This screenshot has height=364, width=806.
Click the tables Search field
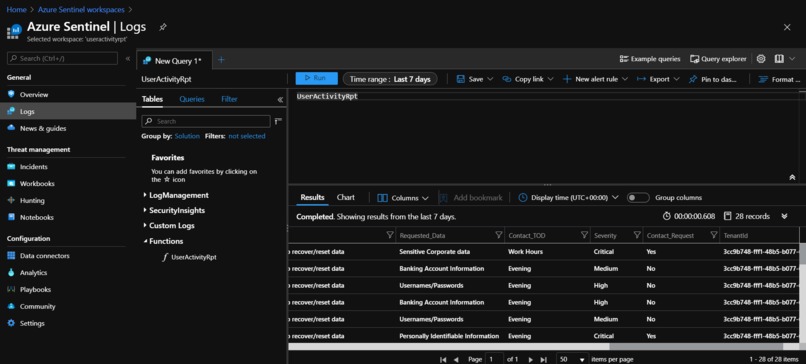pyautogui.click(x=206, y=121)
